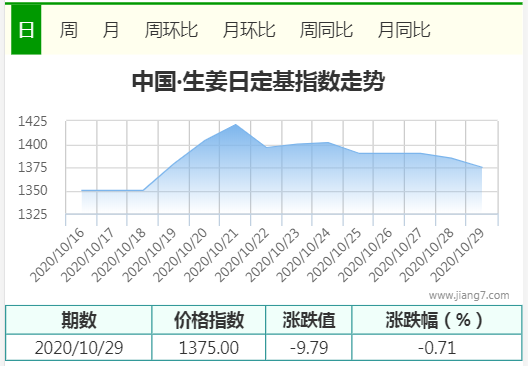Click the 2020/10/16 axis date label

57,255
